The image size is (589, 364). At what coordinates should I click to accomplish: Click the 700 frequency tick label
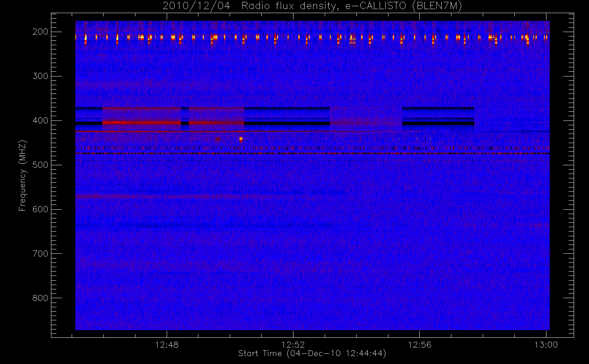(40, 254)
